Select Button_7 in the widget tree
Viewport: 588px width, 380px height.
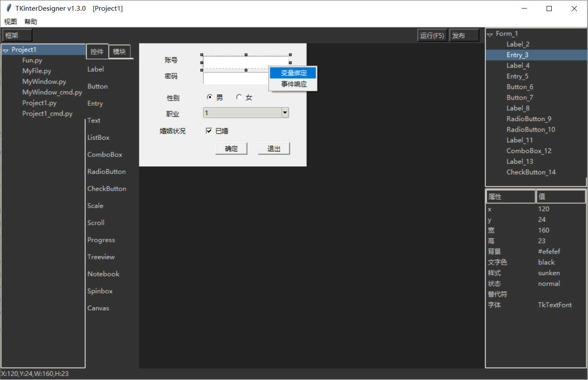pos(520,98)
